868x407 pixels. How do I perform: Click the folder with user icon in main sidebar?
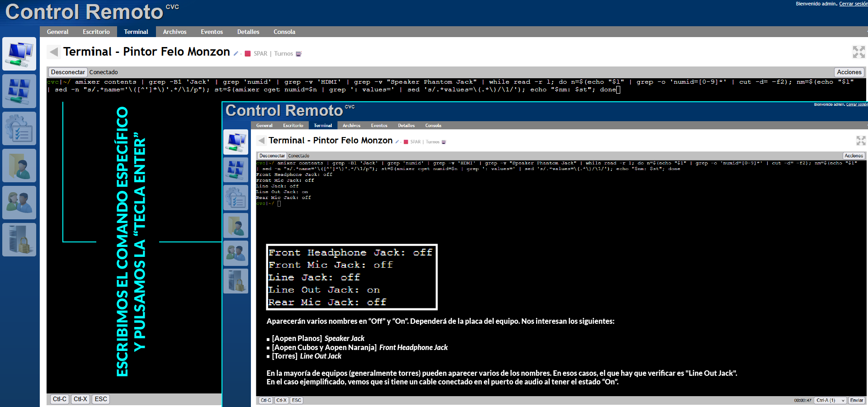[19, 166]
